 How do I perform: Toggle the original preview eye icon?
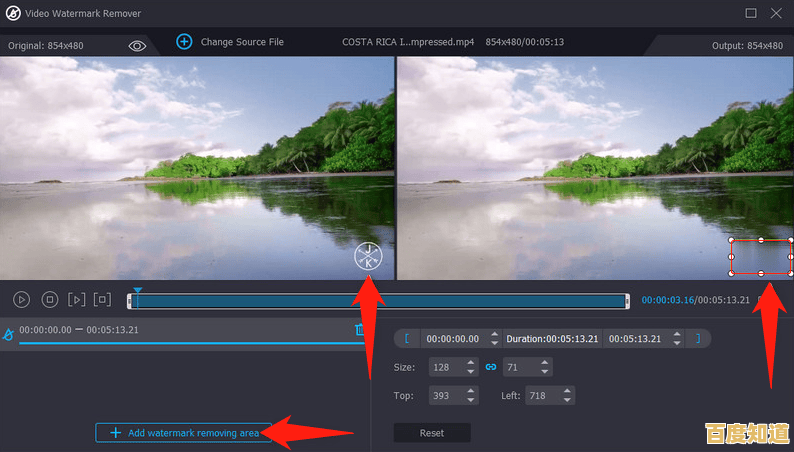[x=138, y=45]
